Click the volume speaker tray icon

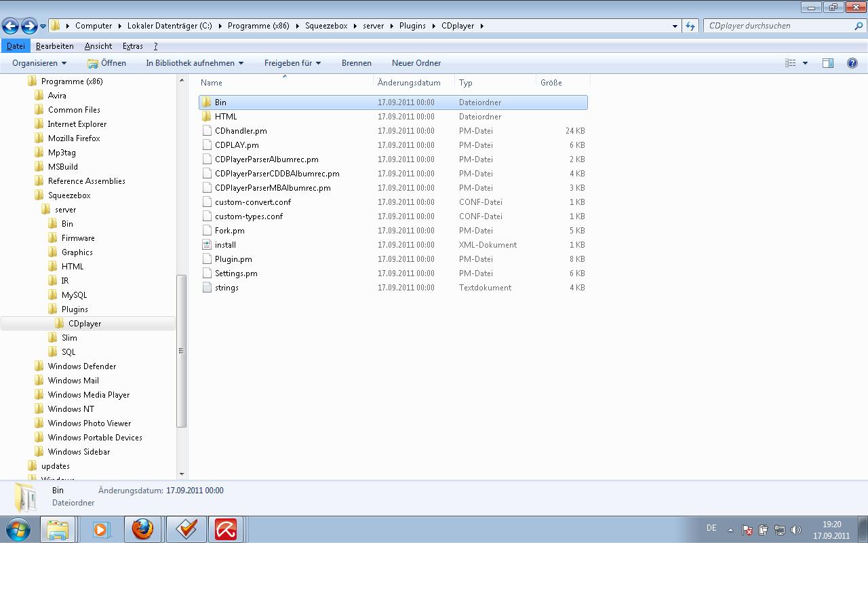[x=796, y=530]
